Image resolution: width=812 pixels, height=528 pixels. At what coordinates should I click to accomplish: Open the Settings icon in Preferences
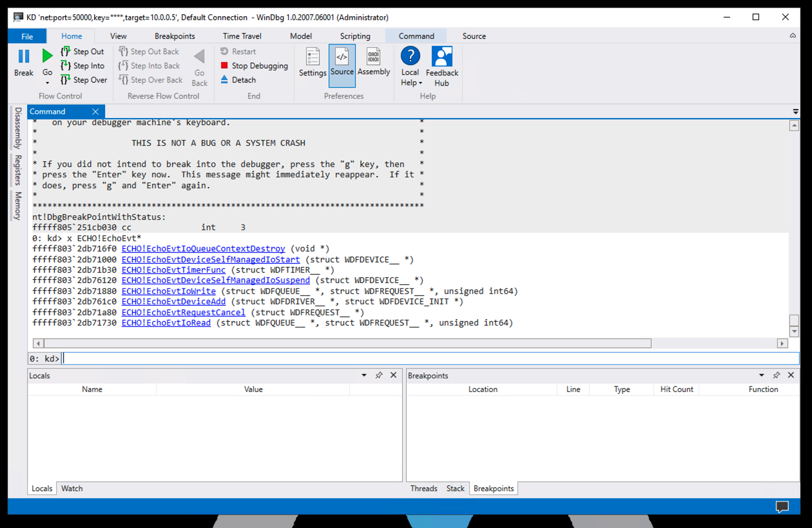coord(313,58)
